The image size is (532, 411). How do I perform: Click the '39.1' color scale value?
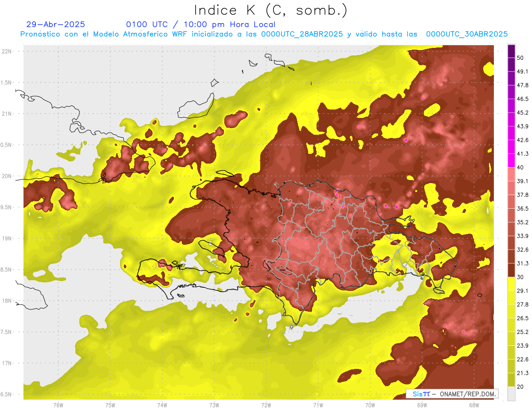[x=523, y=181]
